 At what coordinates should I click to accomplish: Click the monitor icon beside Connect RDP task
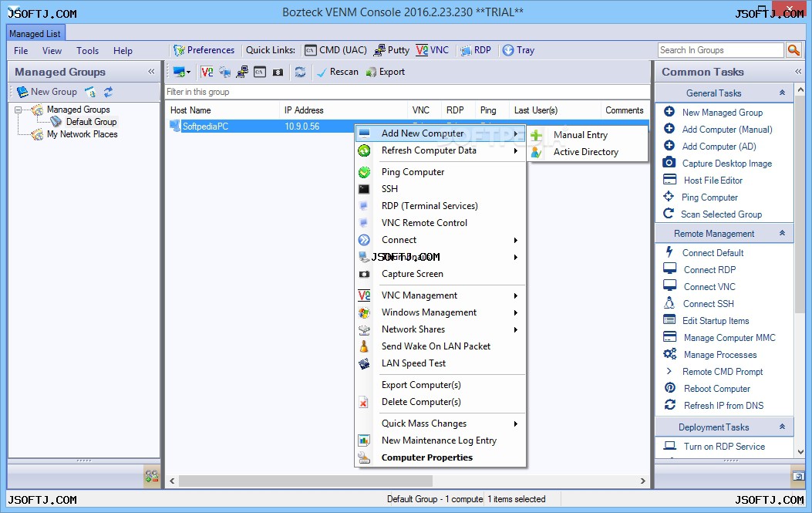[x=669, y=269]
